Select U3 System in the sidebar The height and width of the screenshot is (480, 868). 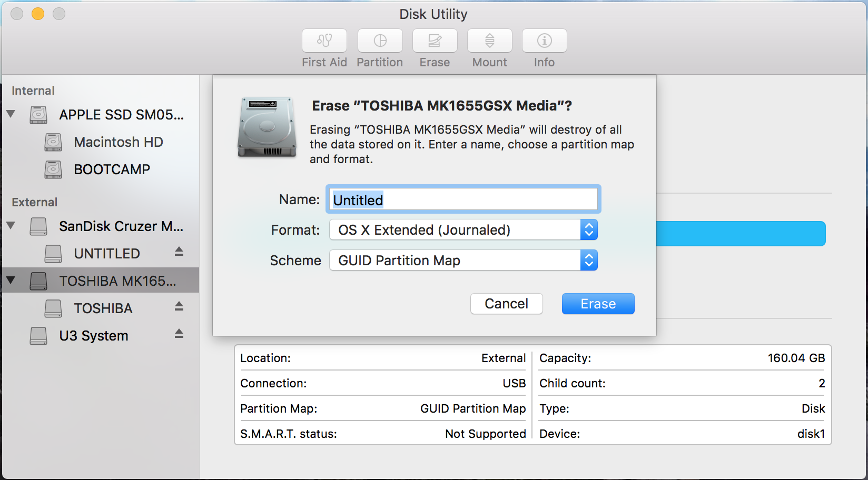click(x=94, y=336)
